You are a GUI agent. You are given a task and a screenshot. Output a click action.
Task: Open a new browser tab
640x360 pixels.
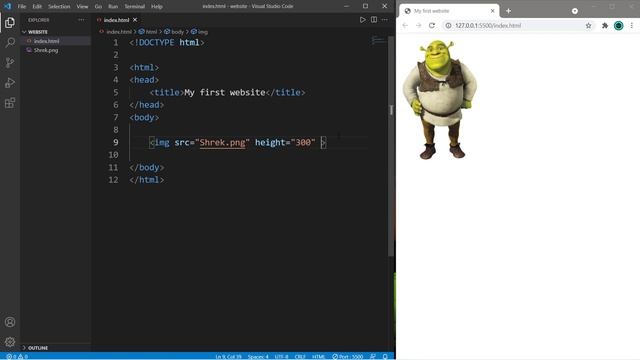[x=509, y=11]
